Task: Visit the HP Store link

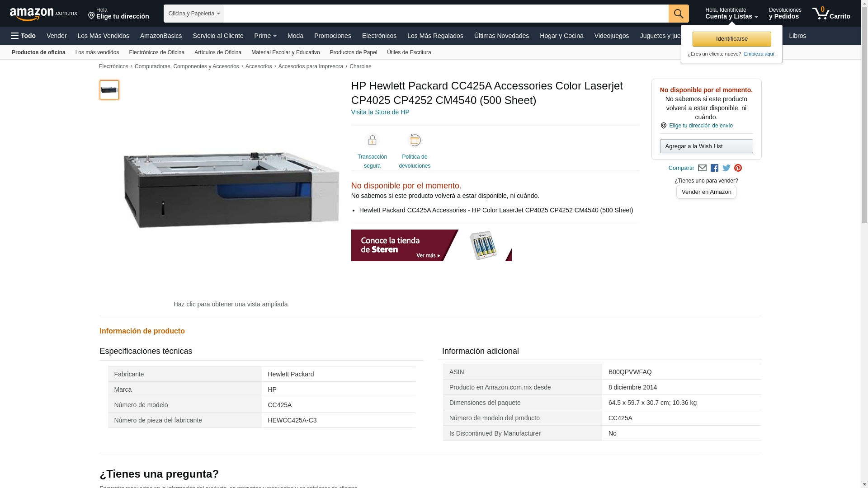Action: click(x=380, y=112)
